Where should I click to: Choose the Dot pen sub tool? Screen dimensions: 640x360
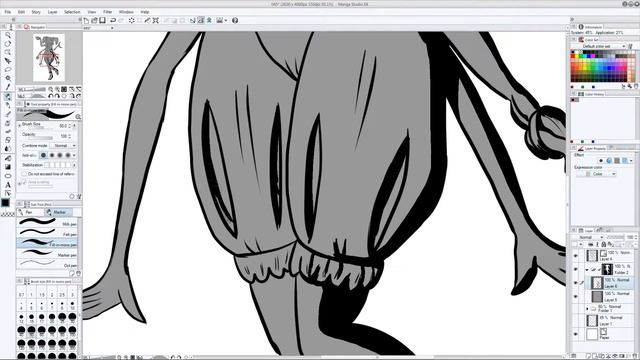[47, 263]
